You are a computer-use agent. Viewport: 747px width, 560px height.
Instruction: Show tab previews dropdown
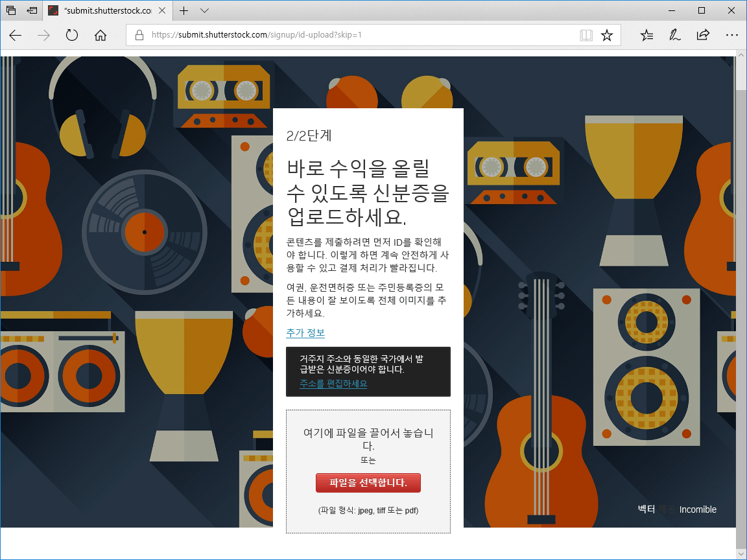tap(204, 10)
